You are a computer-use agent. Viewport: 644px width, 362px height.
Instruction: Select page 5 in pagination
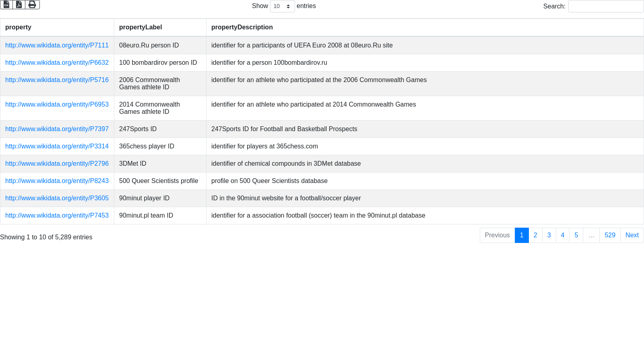point(576,235)
